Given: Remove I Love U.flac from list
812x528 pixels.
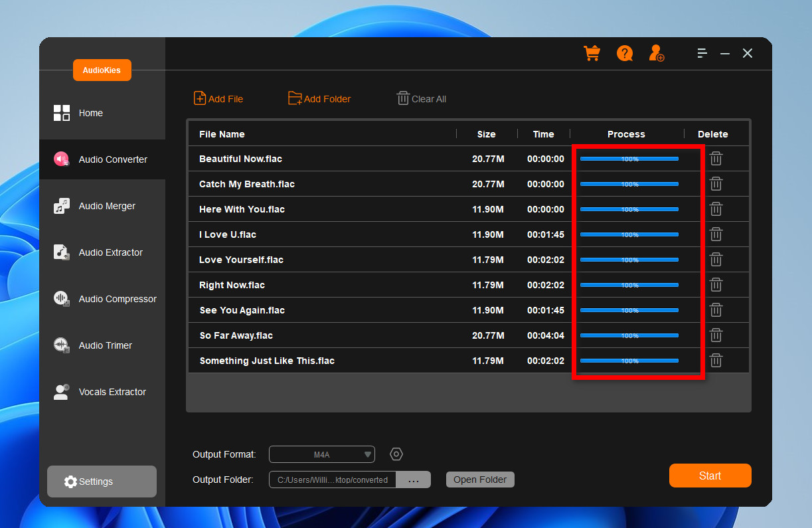Looking at the screenshot, I should 716,234.
